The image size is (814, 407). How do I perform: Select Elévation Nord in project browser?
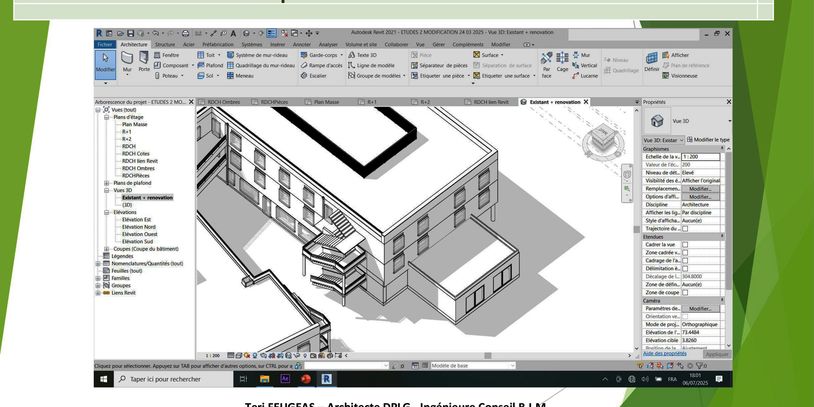(x=139, y=227)
